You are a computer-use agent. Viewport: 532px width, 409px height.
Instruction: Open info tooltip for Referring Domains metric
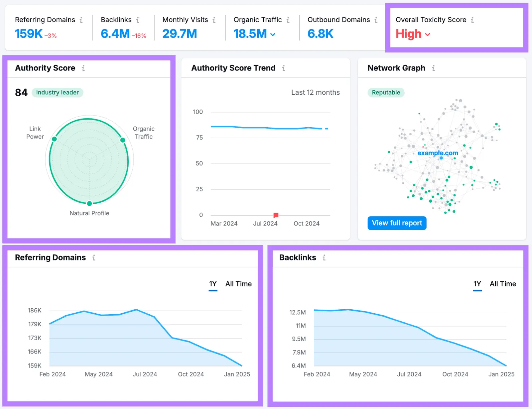tap(82, 20)
